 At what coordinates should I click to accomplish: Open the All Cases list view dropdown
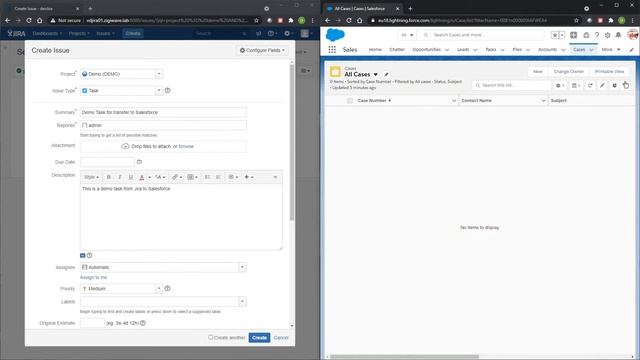(376, 75)
